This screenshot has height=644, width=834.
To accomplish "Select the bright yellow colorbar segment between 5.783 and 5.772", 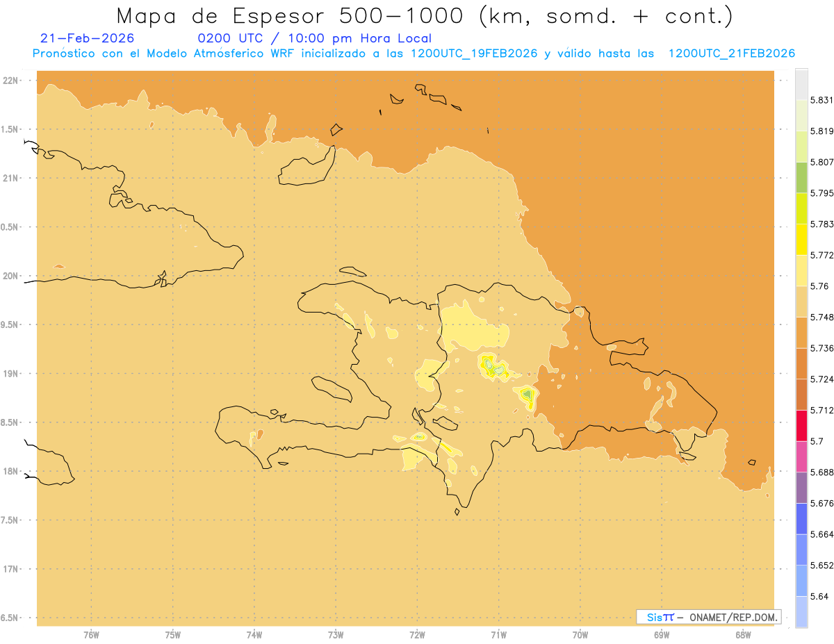I will click(x=801, y=239).
